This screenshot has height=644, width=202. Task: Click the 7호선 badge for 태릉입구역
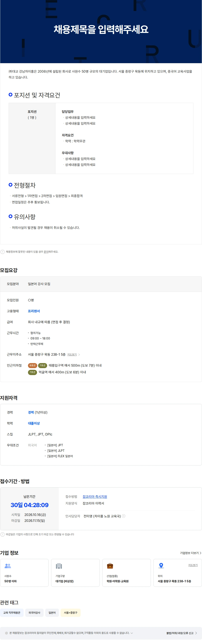point(43,366)
